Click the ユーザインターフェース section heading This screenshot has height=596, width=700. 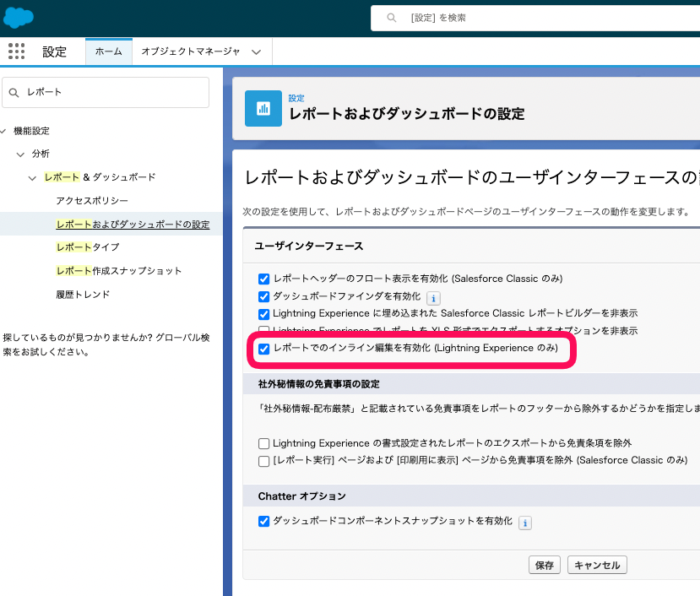pos(309,246)
